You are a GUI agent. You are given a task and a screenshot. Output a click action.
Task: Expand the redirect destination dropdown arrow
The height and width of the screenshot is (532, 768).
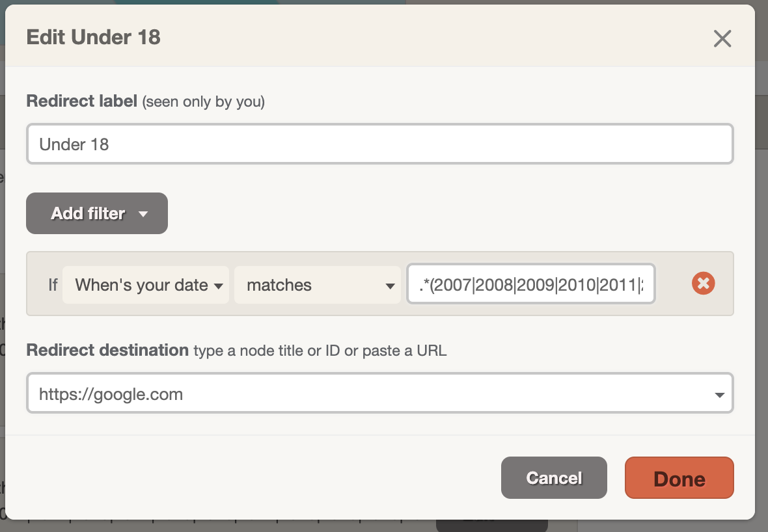[x=719, y=395]
